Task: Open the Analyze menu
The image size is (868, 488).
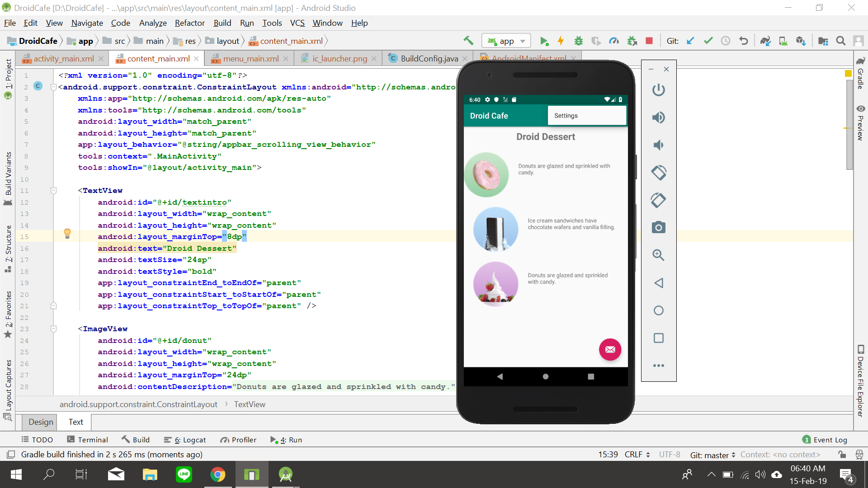Action: pyautogui.click(x=153, y=23)
